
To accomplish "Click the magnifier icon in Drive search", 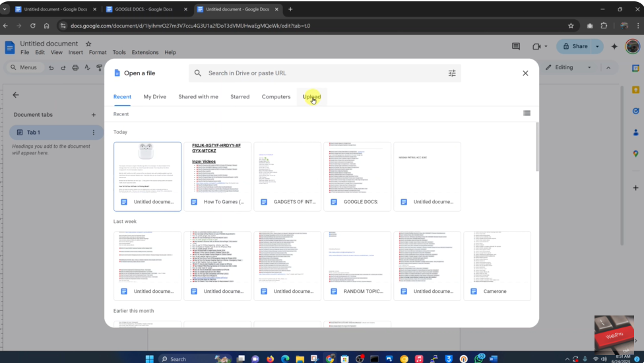I will (x=198, y=73).
